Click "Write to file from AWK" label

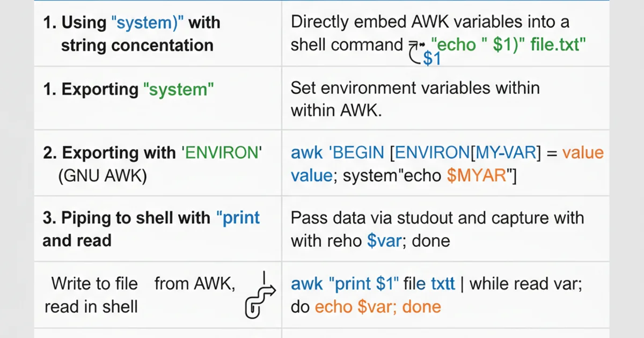tap(143, 284)
